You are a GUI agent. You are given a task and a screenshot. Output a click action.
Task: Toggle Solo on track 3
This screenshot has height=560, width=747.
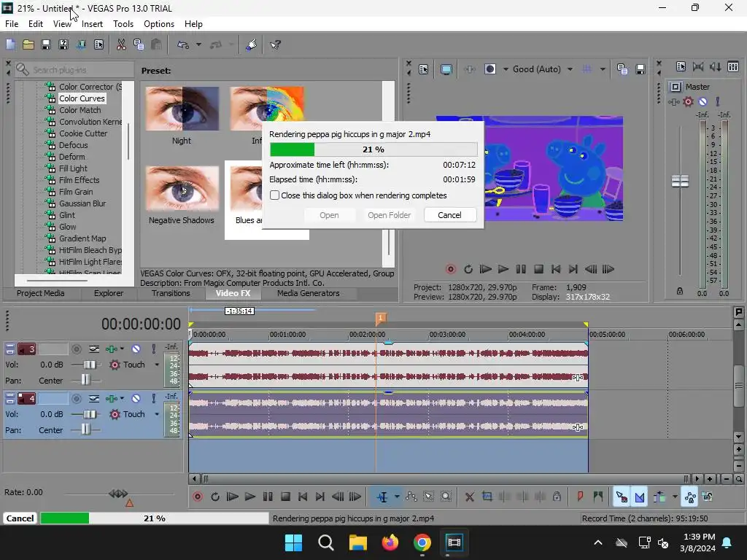pos(153,349)
